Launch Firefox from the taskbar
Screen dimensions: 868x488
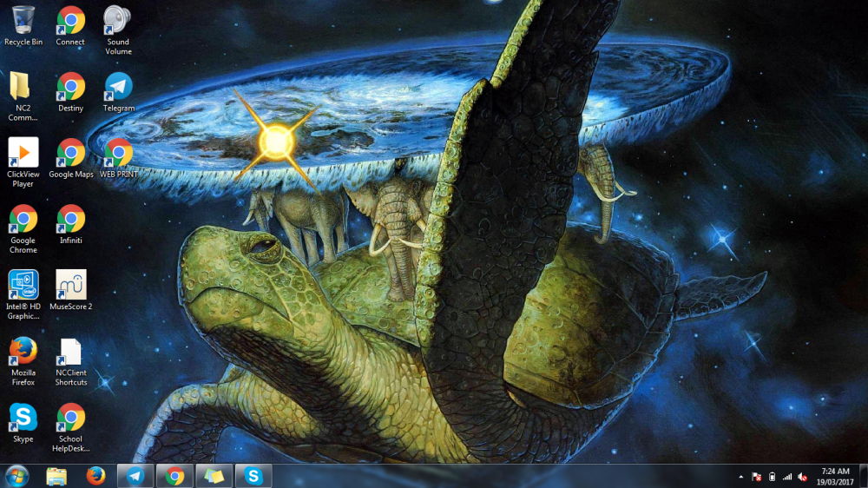tap(95, 476)
